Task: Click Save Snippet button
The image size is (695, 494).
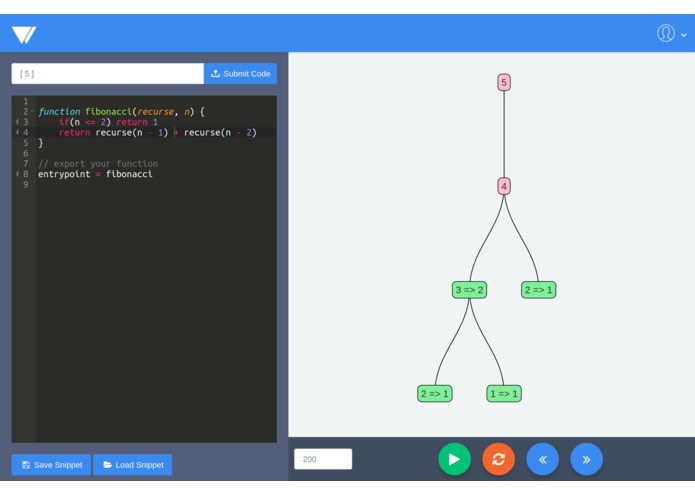Action: click(51, 465)
